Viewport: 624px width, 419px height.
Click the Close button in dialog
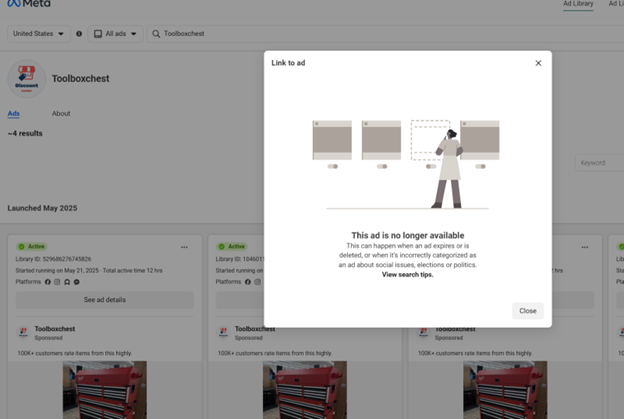pyautogui.click(x=527, y=311)
